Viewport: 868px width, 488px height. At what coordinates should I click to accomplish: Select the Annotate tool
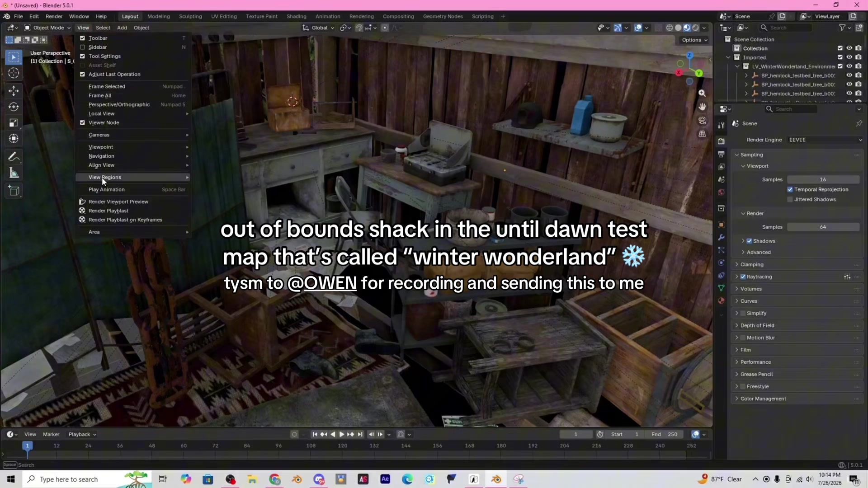coord(14,157)
